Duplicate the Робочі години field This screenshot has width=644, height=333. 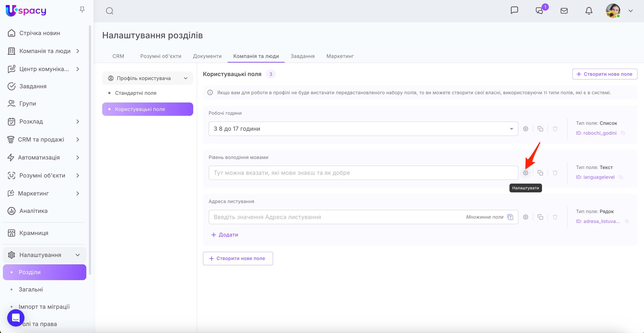click(x=540, y=129)
